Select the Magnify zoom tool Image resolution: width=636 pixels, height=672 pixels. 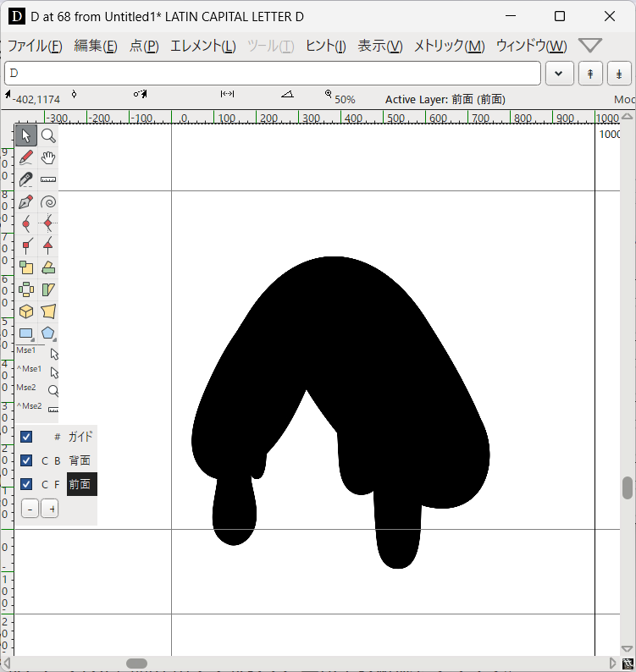(x=48, y=136)
